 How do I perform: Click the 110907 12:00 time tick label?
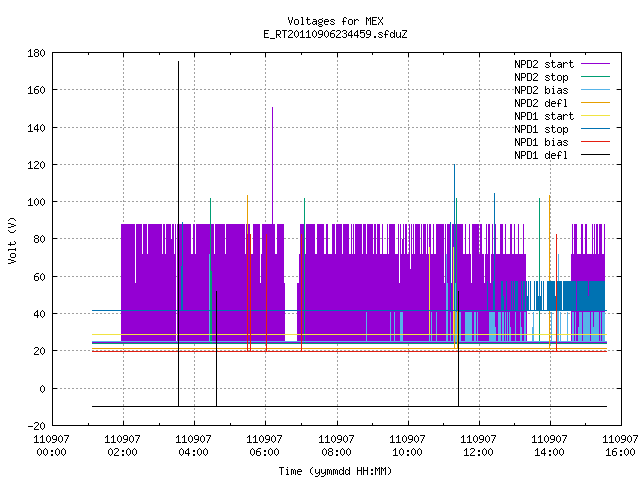tap(478, 445)
